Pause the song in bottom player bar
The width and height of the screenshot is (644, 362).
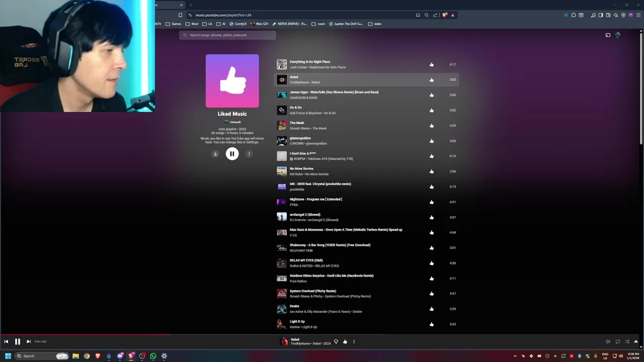(17, 341)
